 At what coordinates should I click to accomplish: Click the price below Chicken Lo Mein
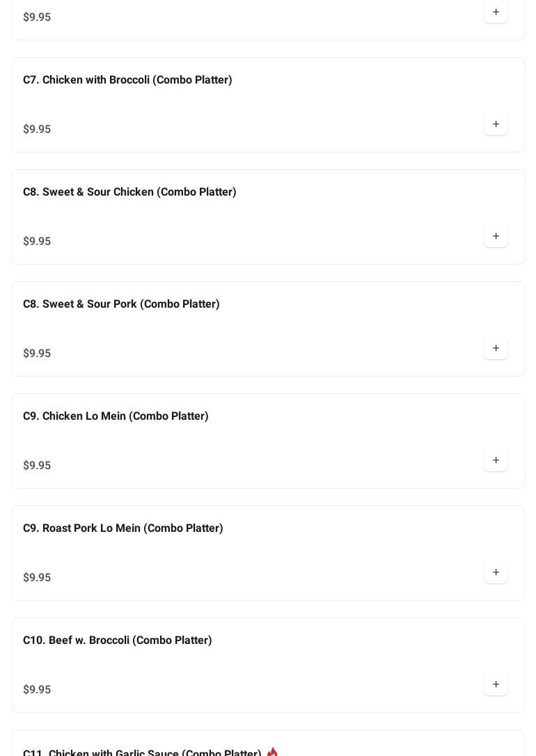pos(37,466)
